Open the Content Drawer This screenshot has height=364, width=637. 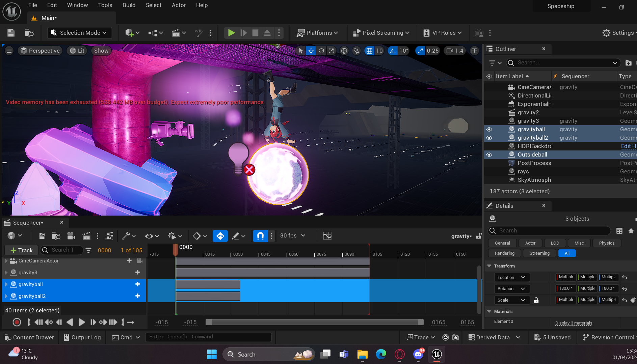click(x=29, y=337)
